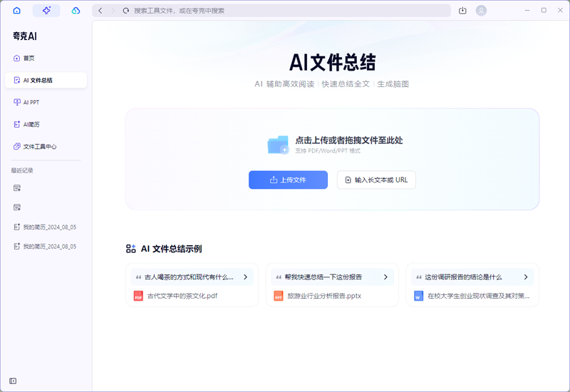Click 点击上传或者拖拽文件至此处 text
The width and height of the screenshot is (570, 392).
click(x=349, y=140)
